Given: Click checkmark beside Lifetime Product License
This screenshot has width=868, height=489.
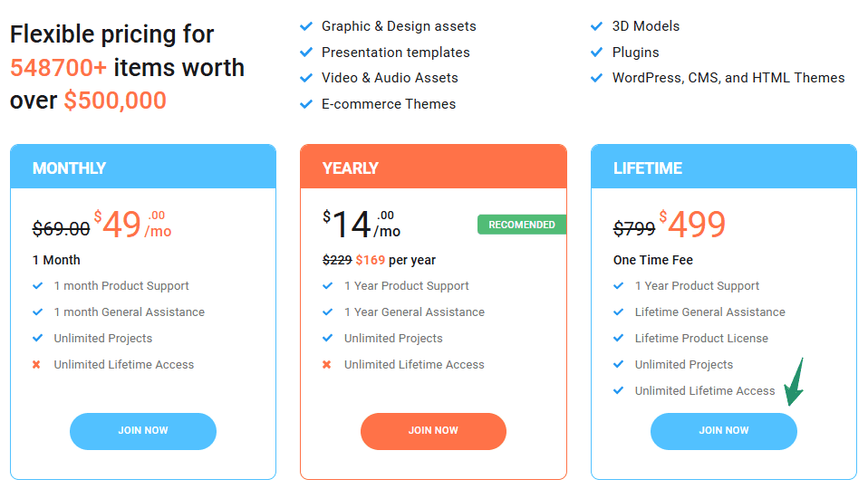Looking at the screenshot, I should [618, 339].
